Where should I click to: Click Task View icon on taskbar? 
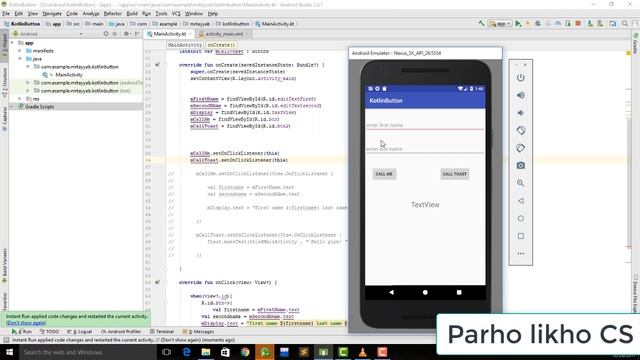click(x=167, y=352)
